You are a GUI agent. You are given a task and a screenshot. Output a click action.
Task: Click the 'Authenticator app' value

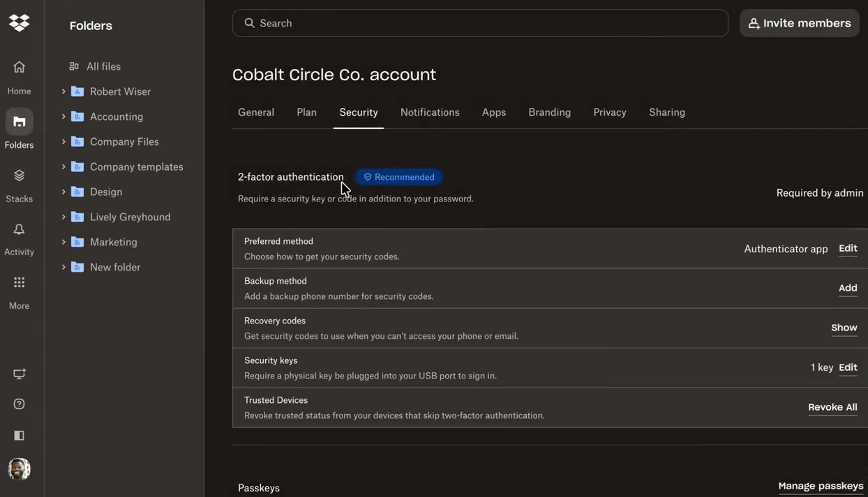786,249
